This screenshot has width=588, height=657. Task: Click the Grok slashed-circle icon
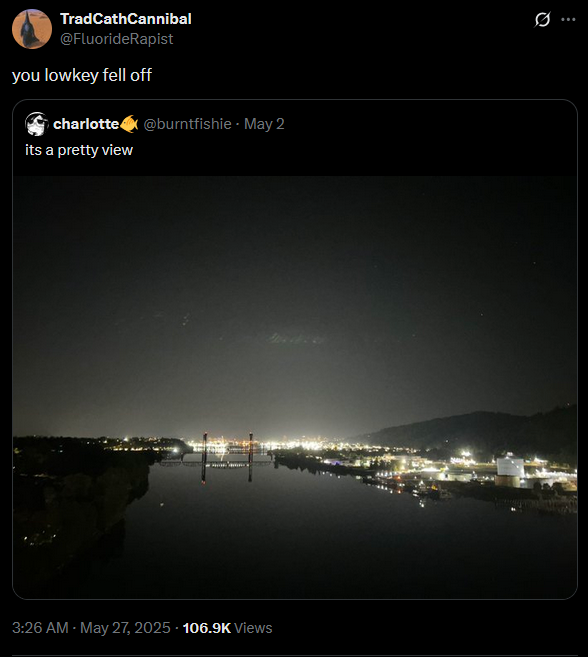pyautogui.click(x=542, y=19)
